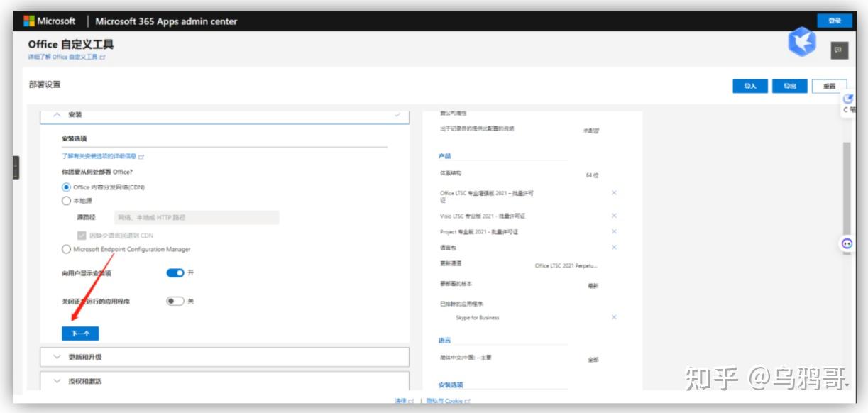Image resolution: width=868 pixels, height=413 pixels.
Task: Click external link icon beside 详细了解 Office 自定义工具
Action: coord(102,57)
